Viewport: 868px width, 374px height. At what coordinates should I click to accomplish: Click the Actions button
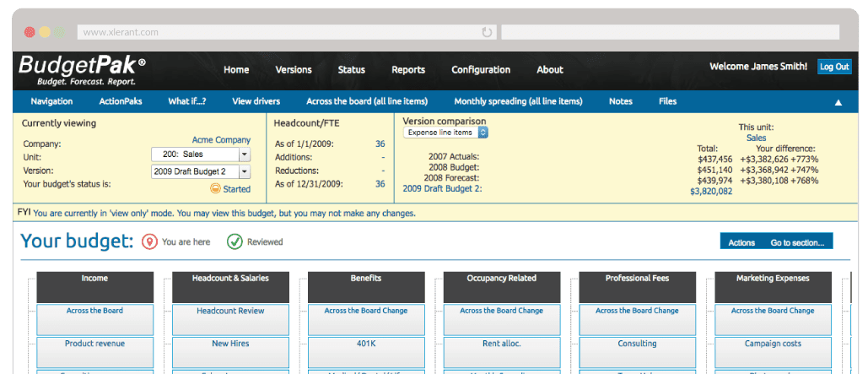(741, 242)
